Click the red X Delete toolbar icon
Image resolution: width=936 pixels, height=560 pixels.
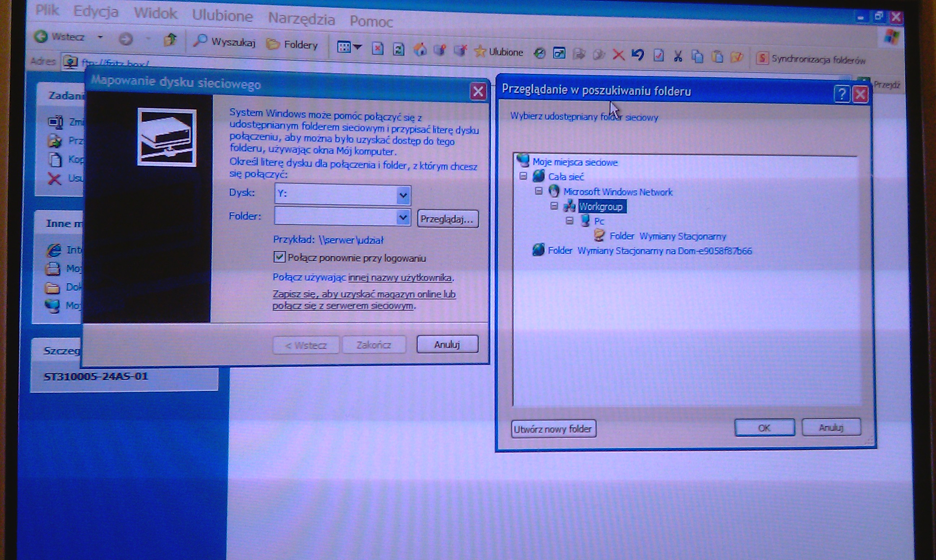coord(618,55)
